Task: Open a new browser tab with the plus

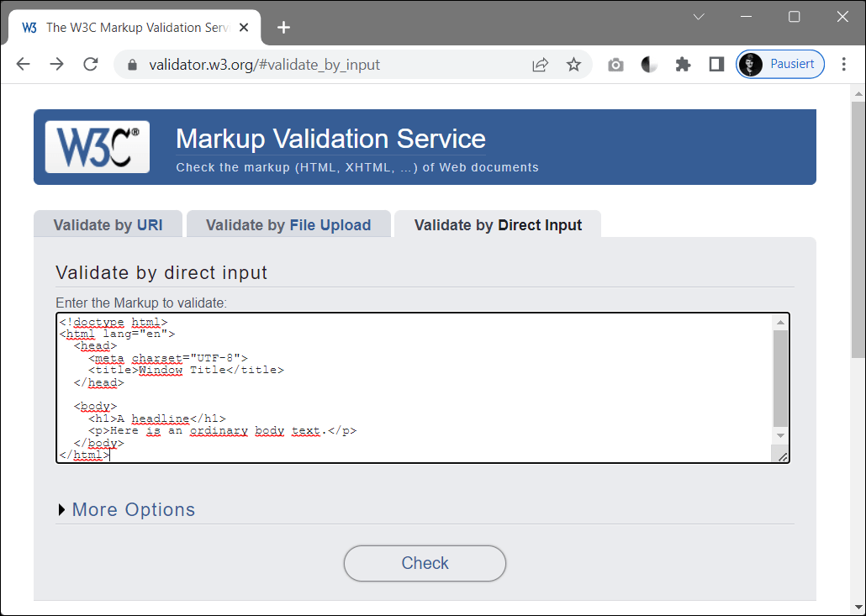Action: [x=283, y=27]
